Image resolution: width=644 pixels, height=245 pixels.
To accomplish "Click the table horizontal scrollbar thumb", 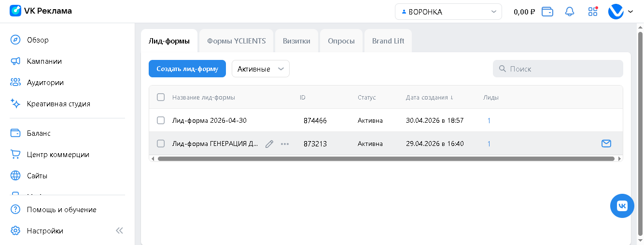I will (386, 159).
